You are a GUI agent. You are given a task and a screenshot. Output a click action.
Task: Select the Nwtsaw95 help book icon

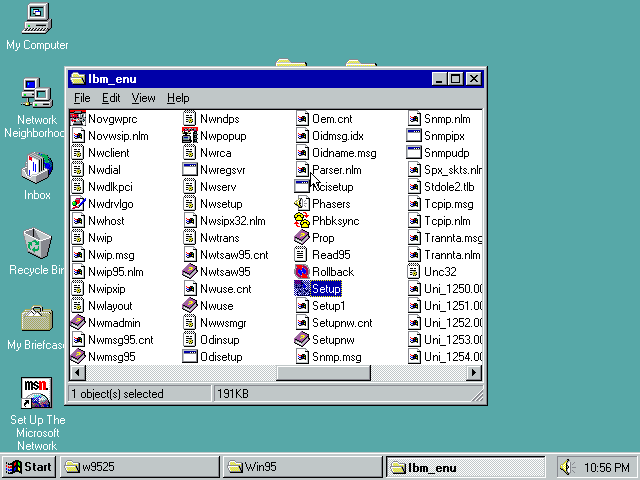190,272
